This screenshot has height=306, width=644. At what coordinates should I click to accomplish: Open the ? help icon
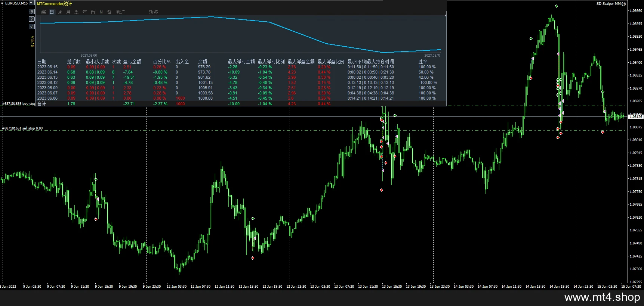(32, 19)
